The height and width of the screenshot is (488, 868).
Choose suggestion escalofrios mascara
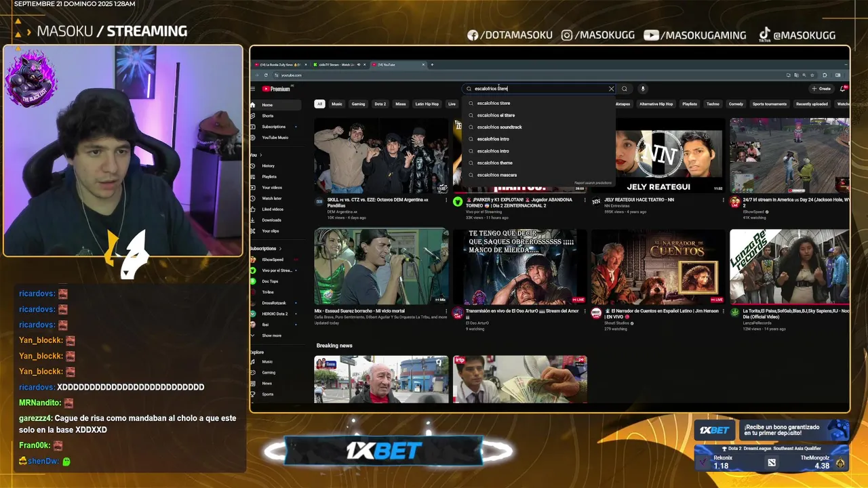[539, 175]
